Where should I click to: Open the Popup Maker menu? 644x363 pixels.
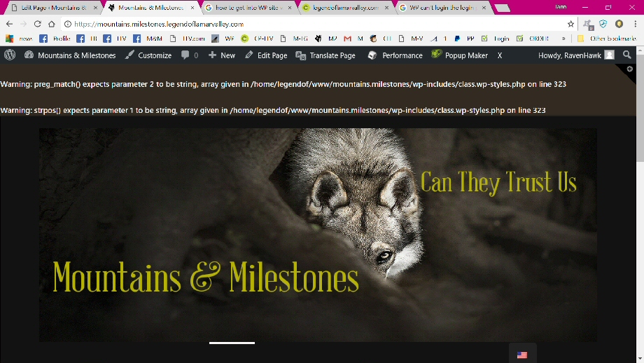(x=460, y=55)
